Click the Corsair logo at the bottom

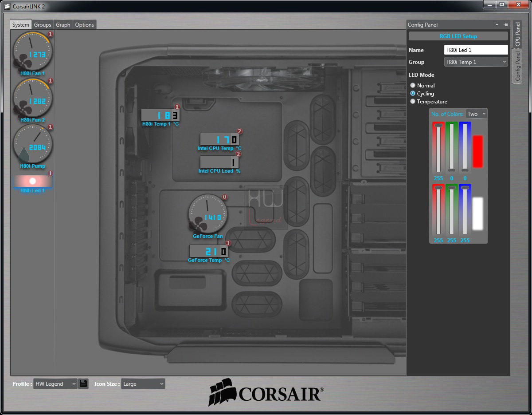(x=266, y=392)
